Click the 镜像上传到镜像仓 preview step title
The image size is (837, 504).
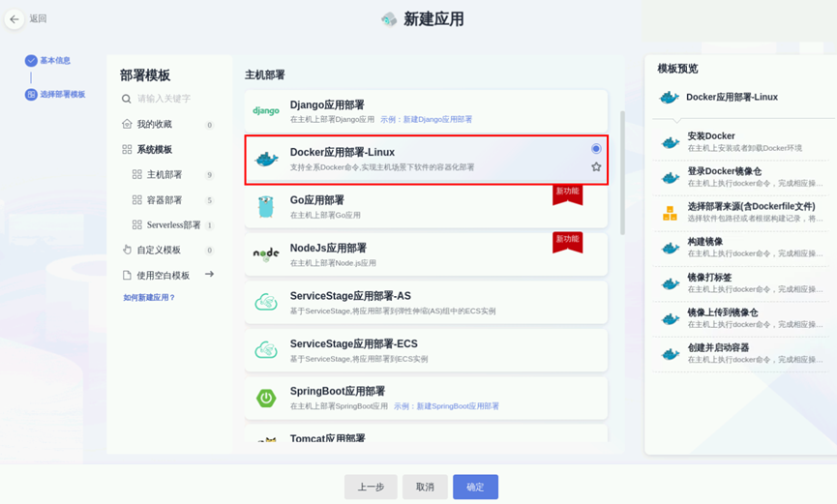723,312
